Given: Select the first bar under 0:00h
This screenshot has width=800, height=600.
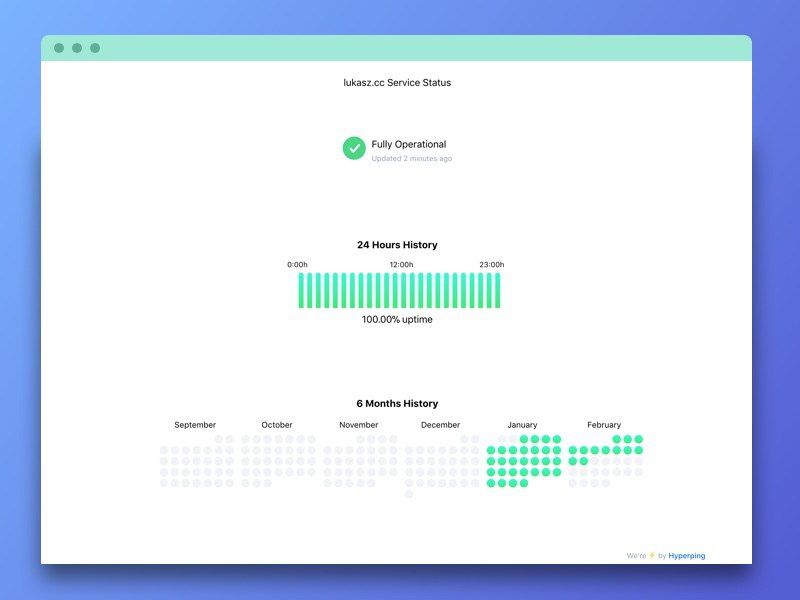Looking at the screenshot, I should (301, 290).
